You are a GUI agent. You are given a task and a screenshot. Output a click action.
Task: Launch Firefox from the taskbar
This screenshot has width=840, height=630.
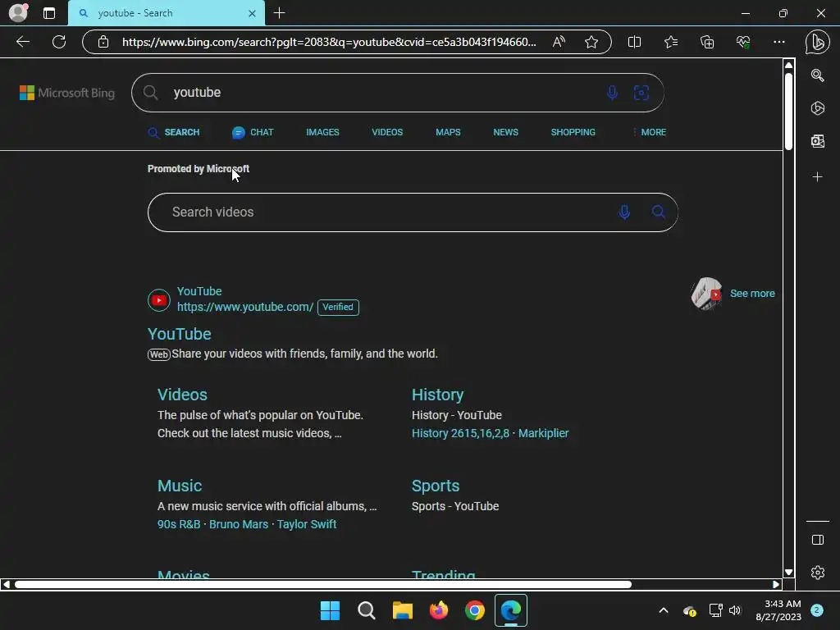click(439, 610)
